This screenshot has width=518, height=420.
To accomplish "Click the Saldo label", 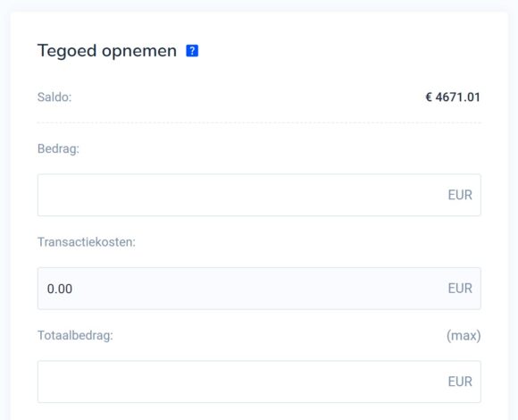I will coord(54,97).
